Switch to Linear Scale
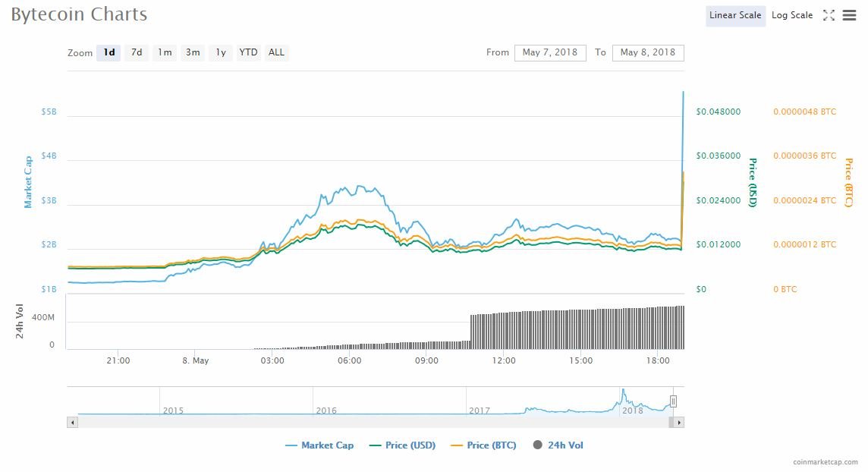The image size is (868, 472). (x=735, y=15)
